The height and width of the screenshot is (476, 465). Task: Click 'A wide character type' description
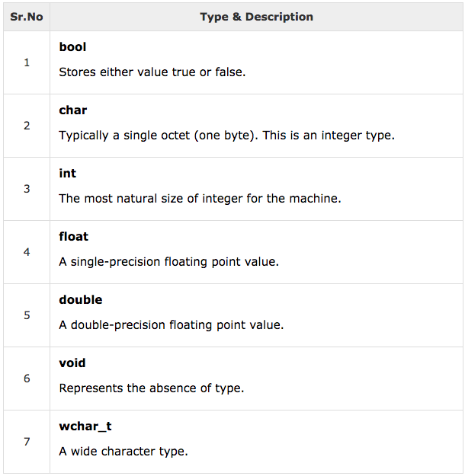(123, 452)
